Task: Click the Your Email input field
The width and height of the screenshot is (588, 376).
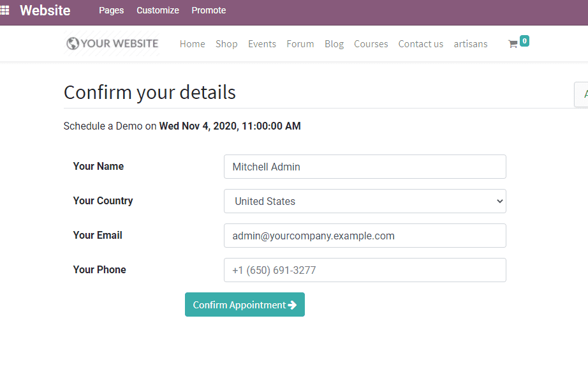Action: click(x=365, y=236)
